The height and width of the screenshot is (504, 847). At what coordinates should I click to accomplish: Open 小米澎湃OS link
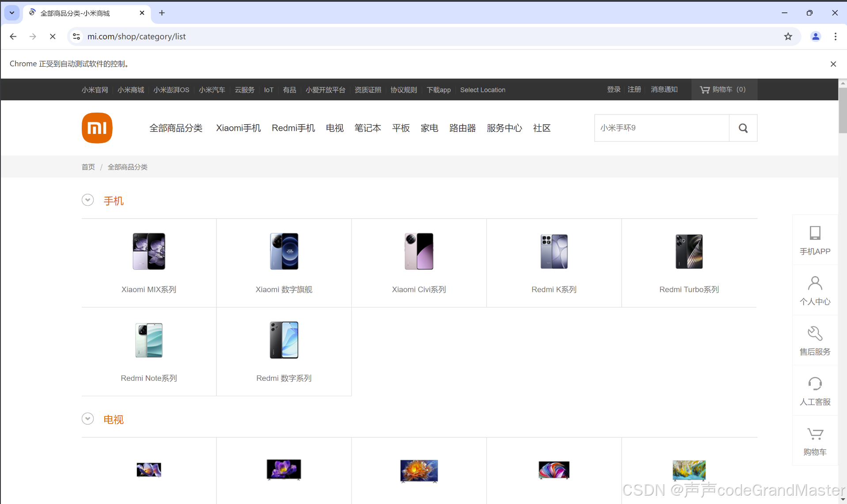point(171,90)
